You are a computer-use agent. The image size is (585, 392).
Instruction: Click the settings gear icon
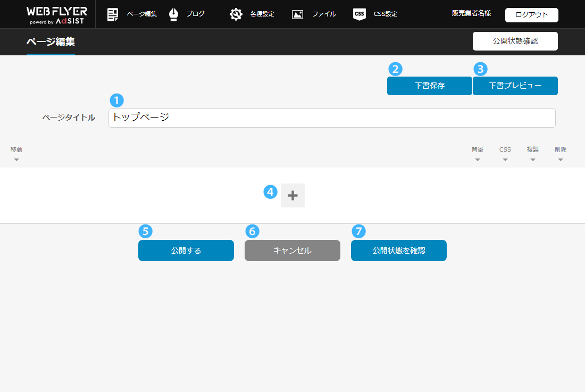(236, 14)
